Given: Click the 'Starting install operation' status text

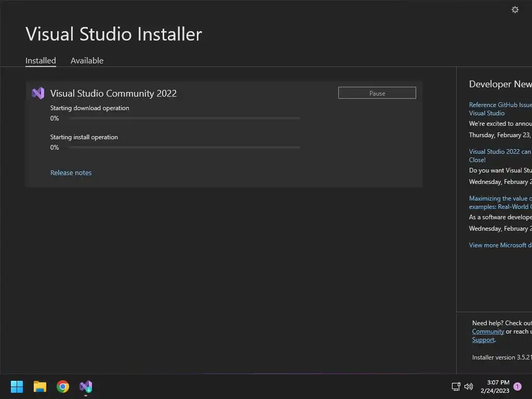Looking at the screenshot, I should 84,137.
